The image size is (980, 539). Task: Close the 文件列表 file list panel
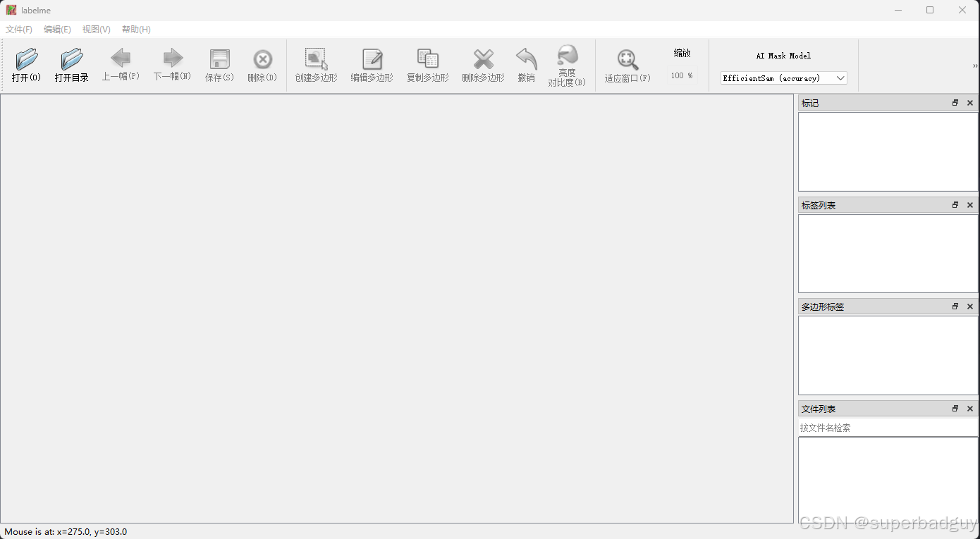(970, 409)
